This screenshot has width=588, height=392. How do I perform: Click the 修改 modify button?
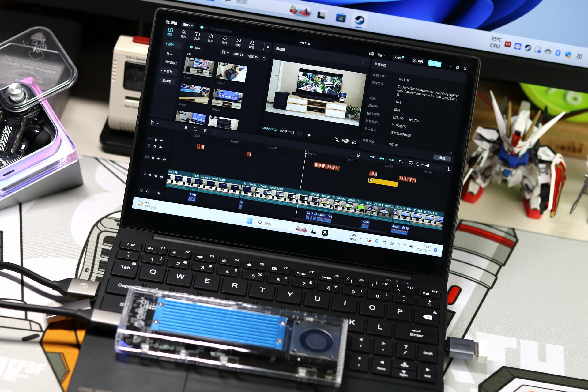tap(442, 158)
